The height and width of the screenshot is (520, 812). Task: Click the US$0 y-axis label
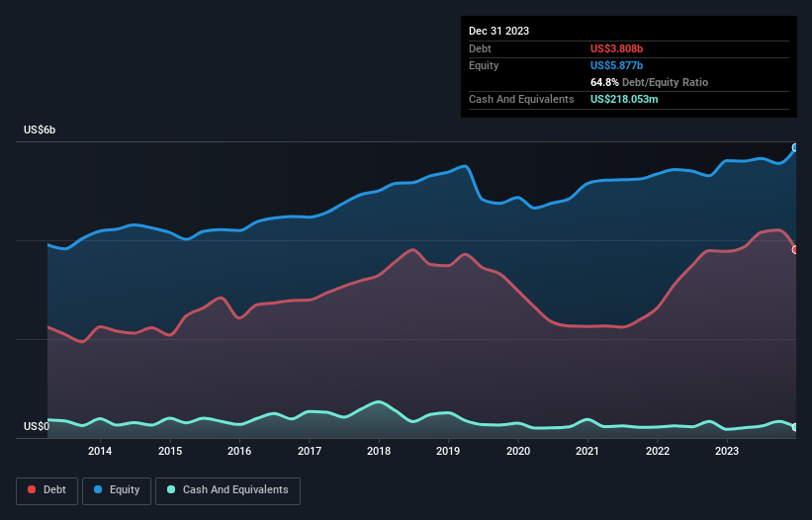click(x=37, y=426)
